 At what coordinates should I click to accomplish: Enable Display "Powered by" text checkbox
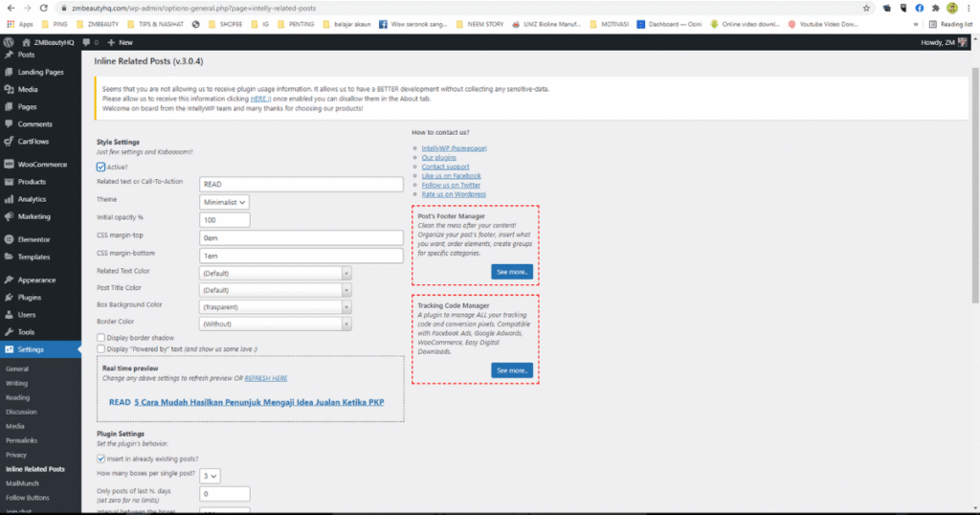(x=100, y=348)
